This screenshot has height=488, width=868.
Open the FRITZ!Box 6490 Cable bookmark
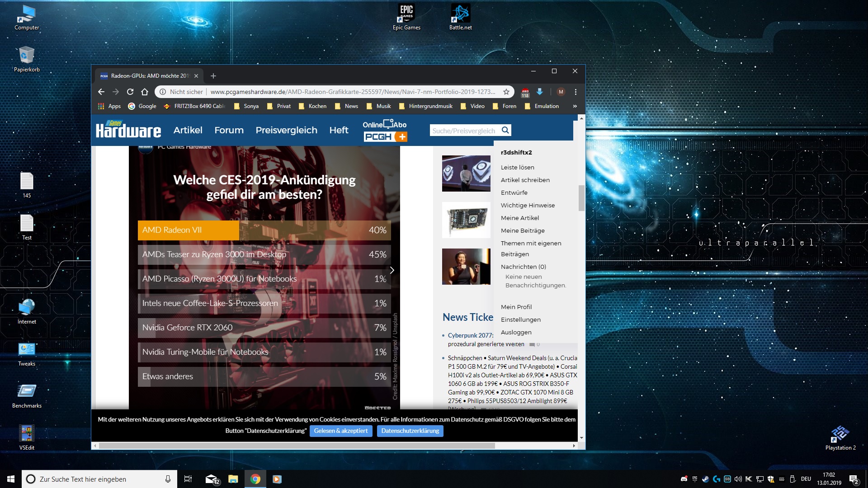click(x=194, y=106)
